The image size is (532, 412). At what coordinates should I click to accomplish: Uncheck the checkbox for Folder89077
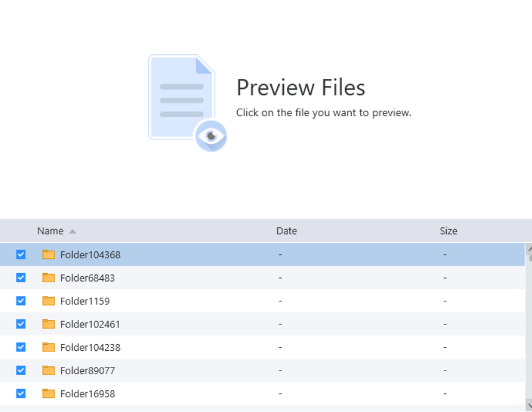[x=20, y=371]
